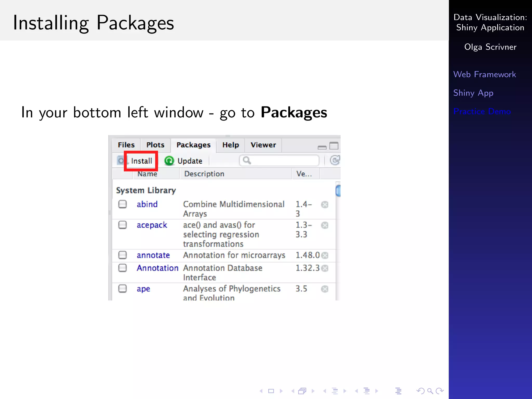Check the abind package checkbox

122,204
